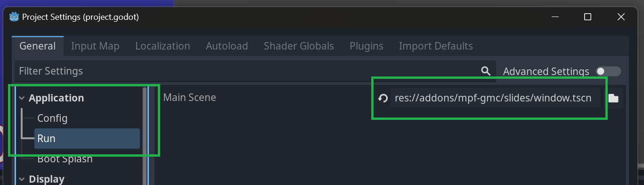Select Config under Application
The image size is (644, 185).
pos(52,118)
